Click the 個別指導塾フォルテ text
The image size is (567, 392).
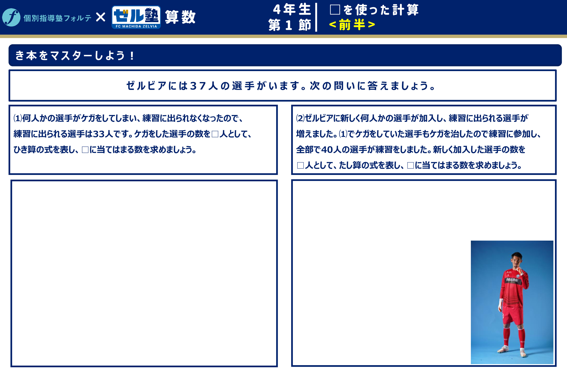tap(58, 18)
